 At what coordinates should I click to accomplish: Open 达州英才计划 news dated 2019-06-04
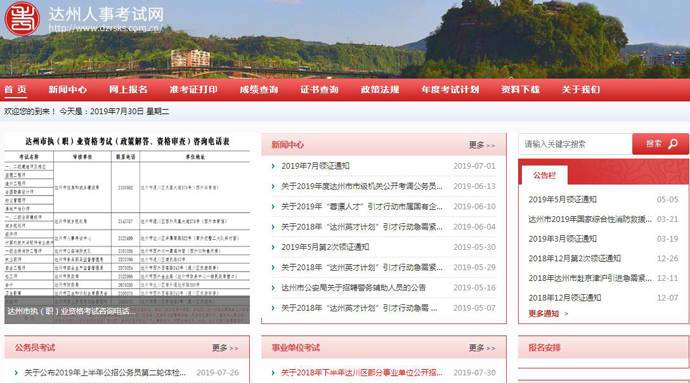(x=362, y=227)
